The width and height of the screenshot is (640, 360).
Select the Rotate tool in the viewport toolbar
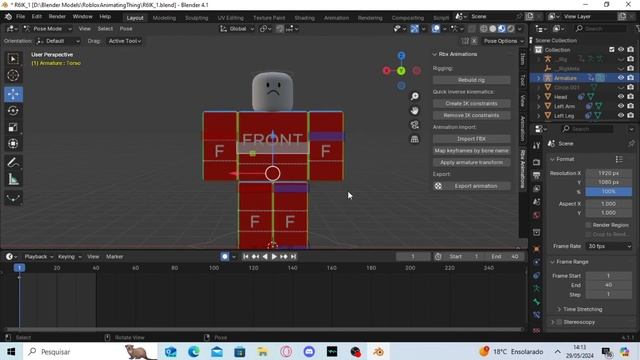(x=13, y=111)
